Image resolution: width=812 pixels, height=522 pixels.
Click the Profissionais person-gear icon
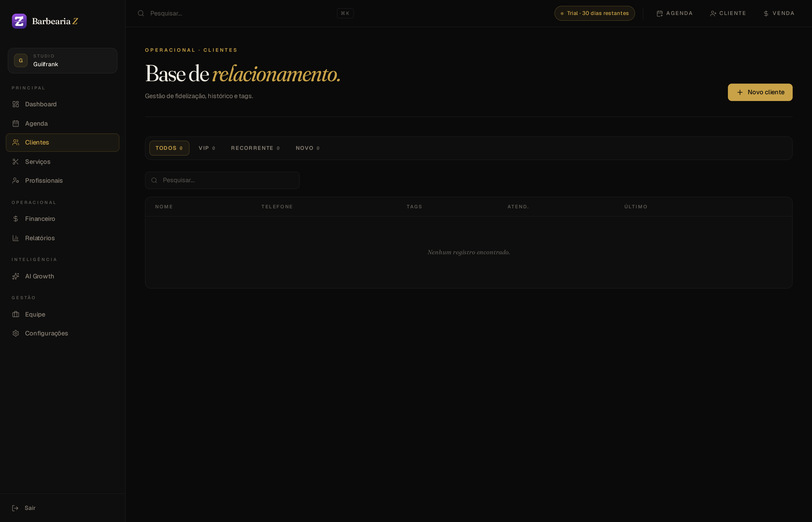[16, 180]
